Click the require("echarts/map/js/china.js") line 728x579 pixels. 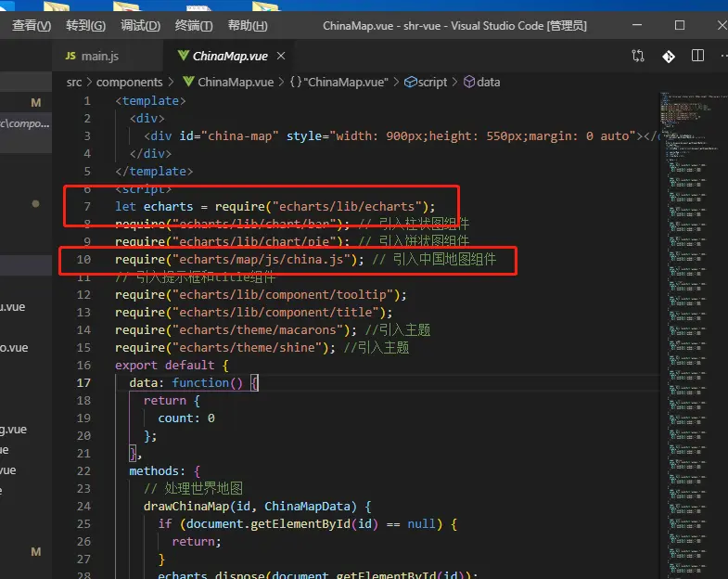[305, 259]
